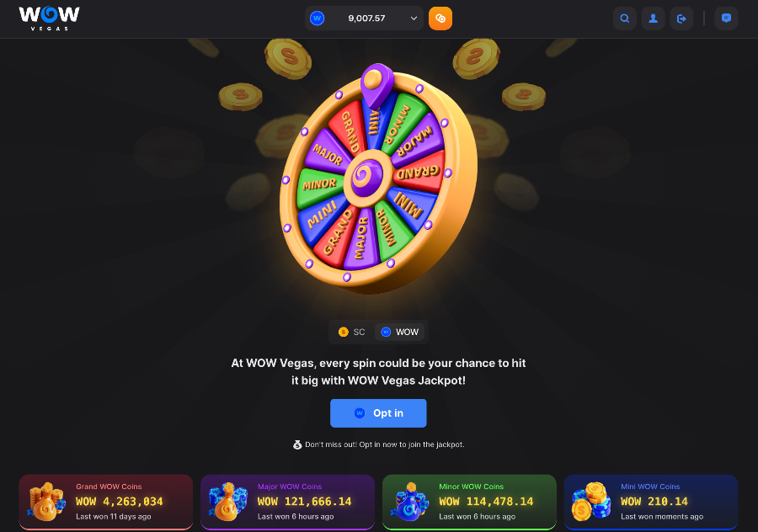Click the WOW Vegas logo

pyautogui.click(x=50, y=19)
